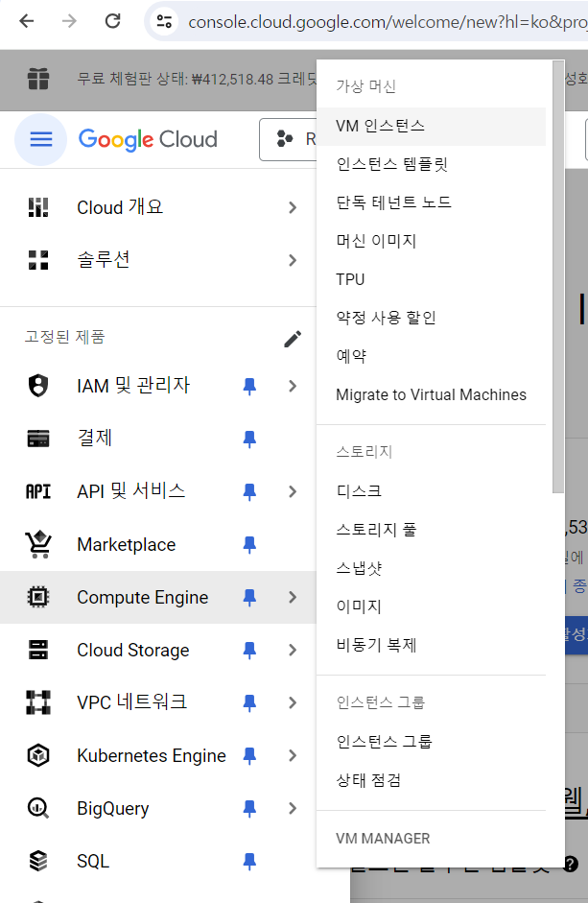Open API 및 서비스
The image size is (588, 903).
coord(131,491)
